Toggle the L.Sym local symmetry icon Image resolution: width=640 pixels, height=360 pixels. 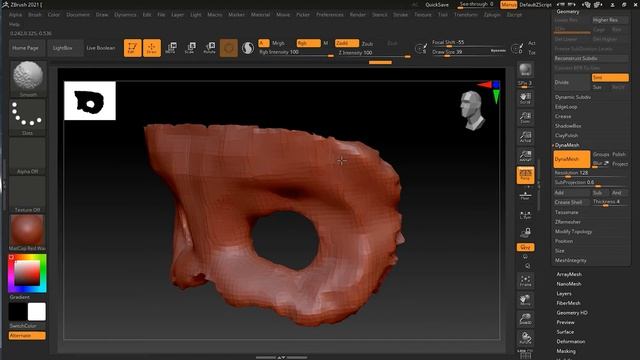click(525, 215)
